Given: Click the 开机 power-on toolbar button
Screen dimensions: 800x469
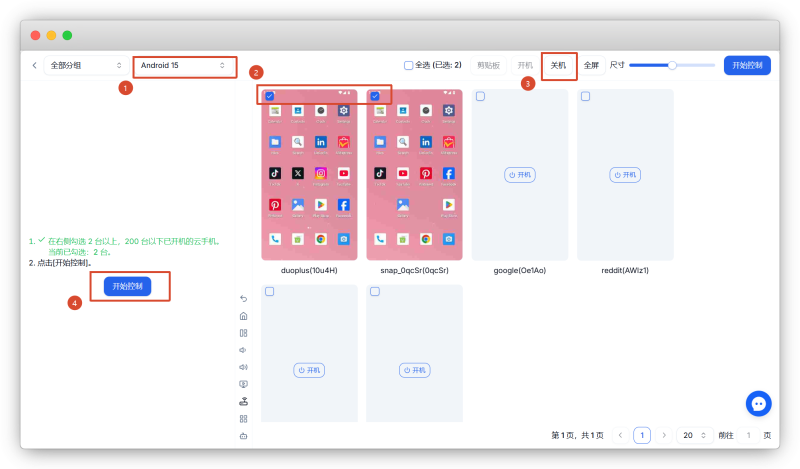Looking at the screenshot, I should click(x=525, y=65).
